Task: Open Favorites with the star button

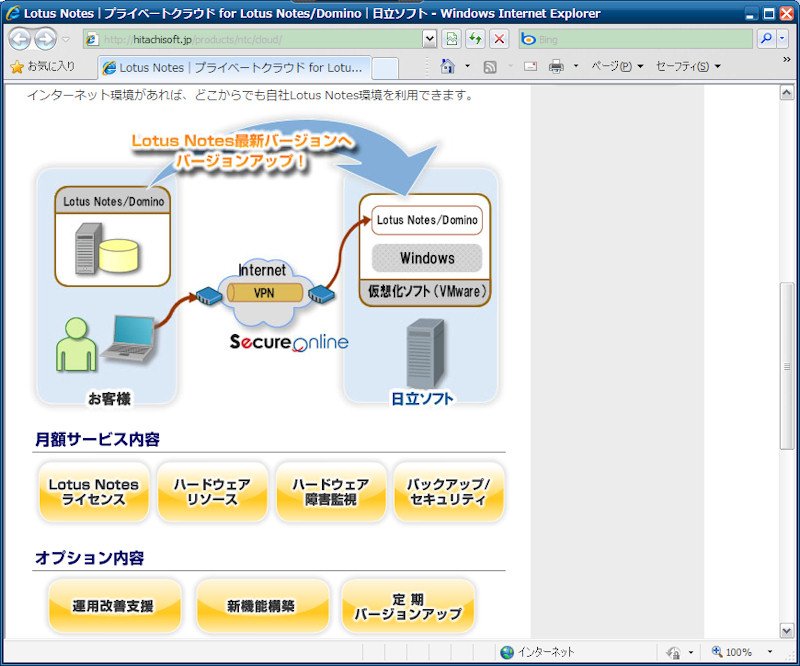Action: [x=42, y=66]
